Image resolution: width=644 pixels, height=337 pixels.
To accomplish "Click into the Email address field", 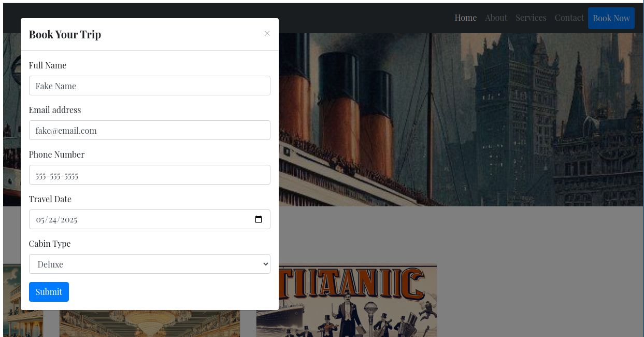I will (x=149, y=130).
